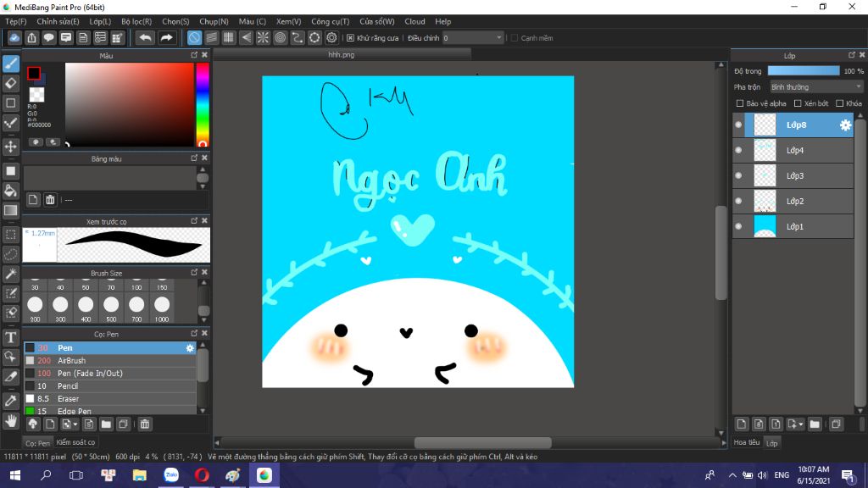Image resolution: width=868 pixels, height=488 pixels.
Task: Enable curve snap guide
Action: 298,37
